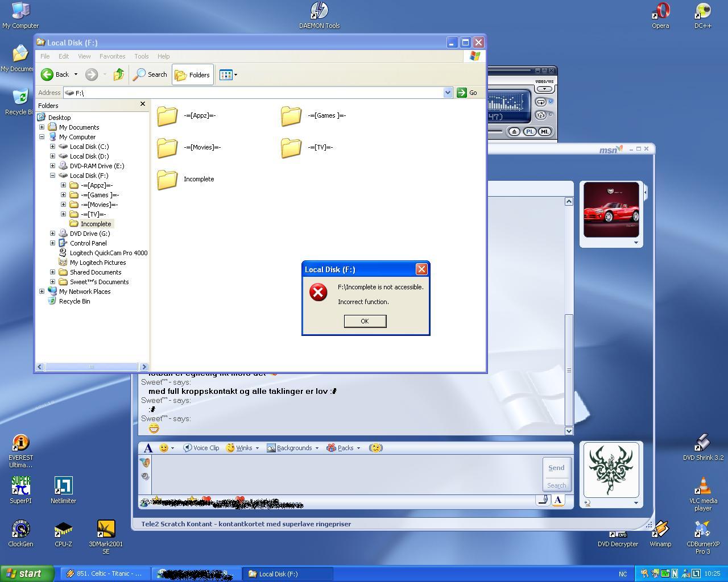Open the Incomplete folder icon in file pane
This screenshot has width=728, height=582.
pos(167,180)
